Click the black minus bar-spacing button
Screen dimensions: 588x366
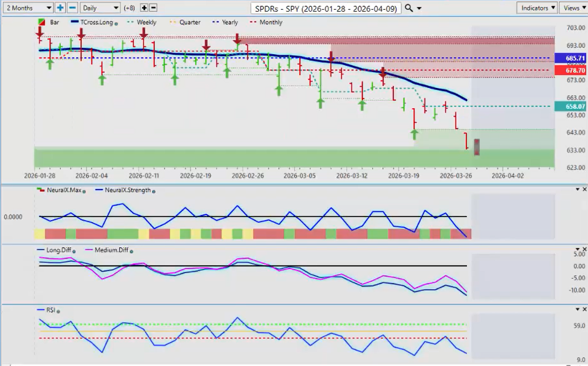154,8
